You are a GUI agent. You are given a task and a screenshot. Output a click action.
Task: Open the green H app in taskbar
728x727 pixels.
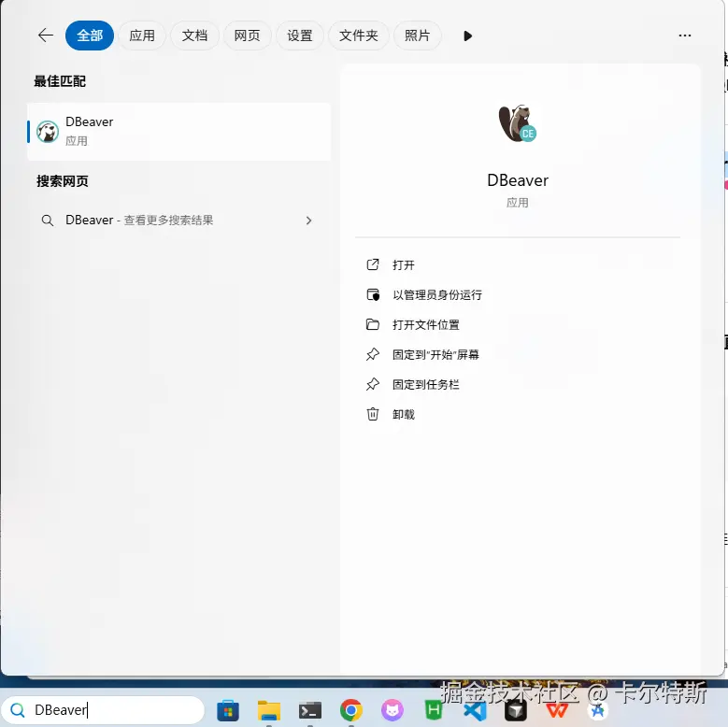coord(434,710)
